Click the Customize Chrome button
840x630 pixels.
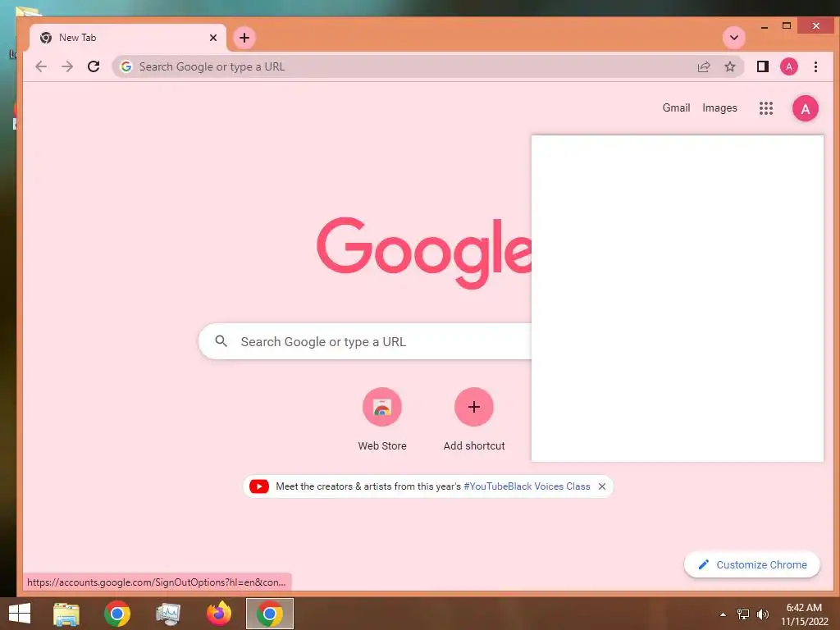(x=752, y=564)
